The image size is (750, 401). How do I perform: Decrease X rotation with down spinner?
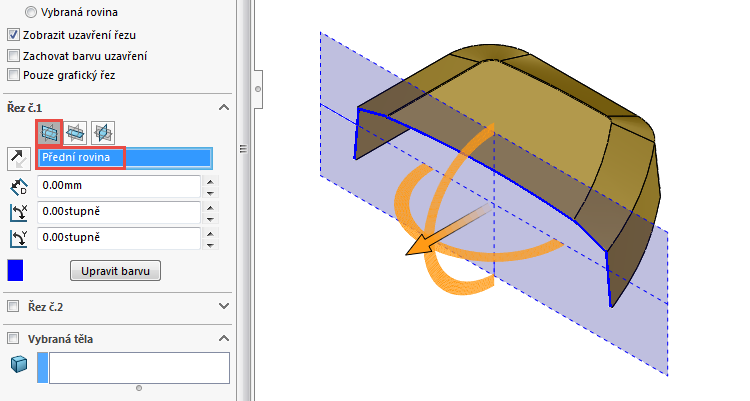coord(210,219)
